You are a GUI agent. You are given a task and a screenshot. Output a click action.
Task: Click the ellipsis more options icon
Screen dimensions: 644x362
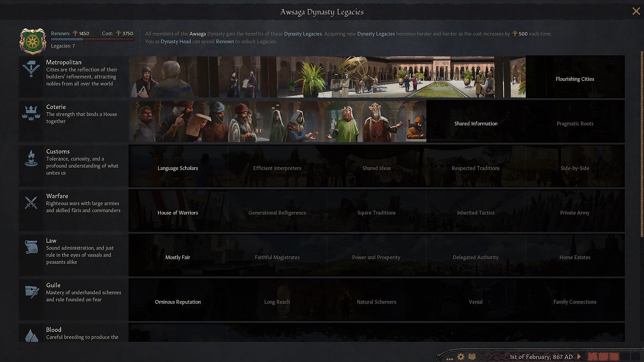coord(450,358)
